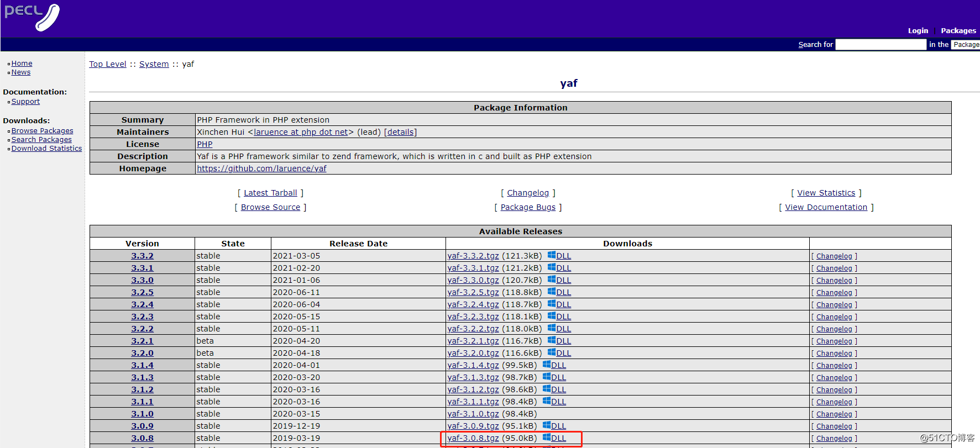
Task: Download yaf-3.2.1.tgz
Action: pos(473,341)
